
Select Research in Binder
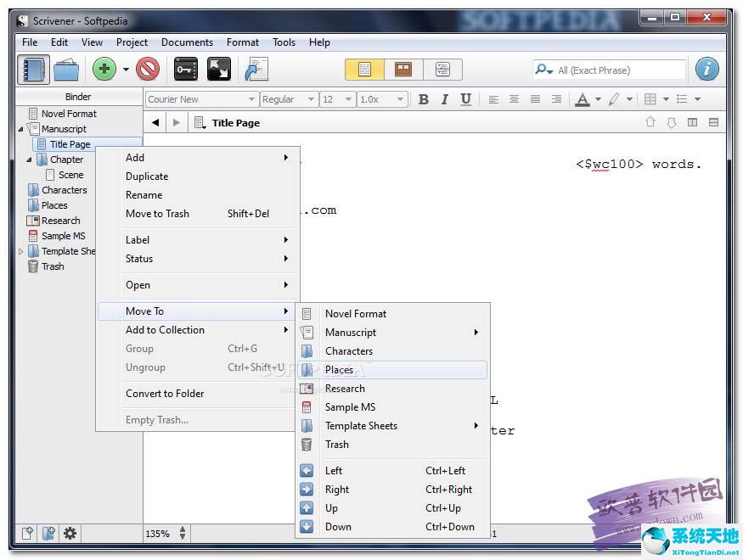pos(53,221)
